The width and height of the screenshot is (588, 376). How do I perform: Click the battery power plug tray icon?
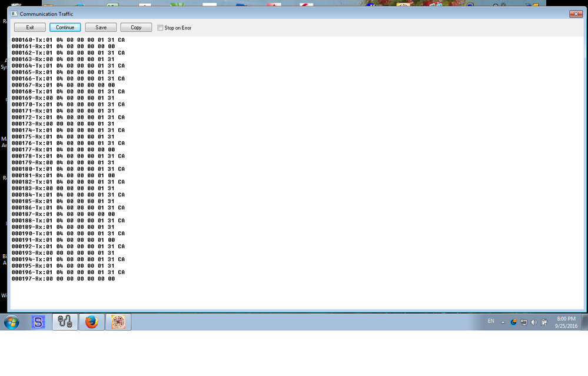(544, 322)
